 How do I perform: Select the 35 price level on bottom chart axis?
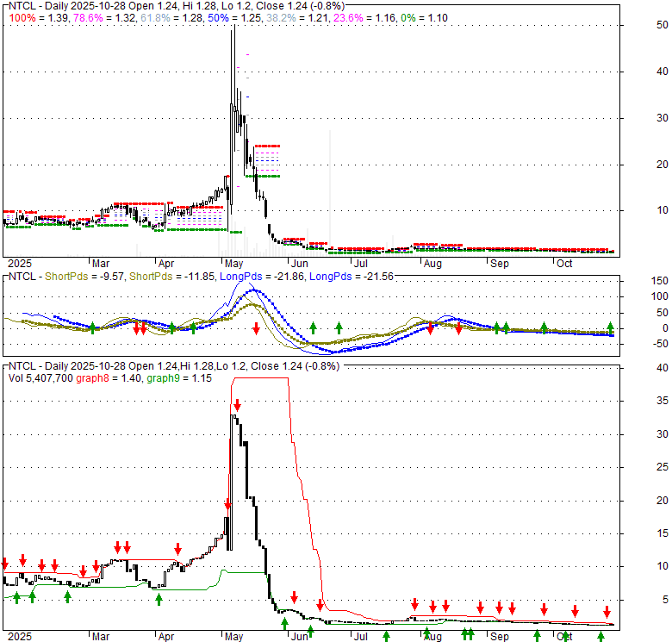click(663, 401)
